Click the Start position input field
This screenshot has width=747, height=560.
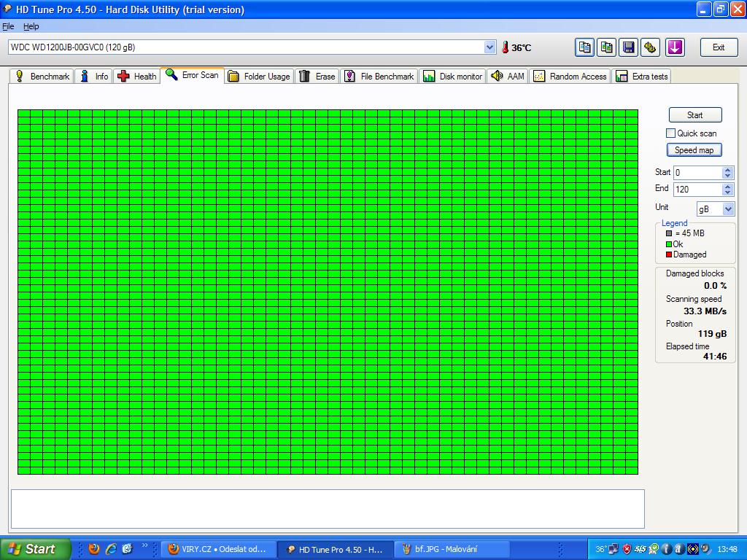(697, 173)
